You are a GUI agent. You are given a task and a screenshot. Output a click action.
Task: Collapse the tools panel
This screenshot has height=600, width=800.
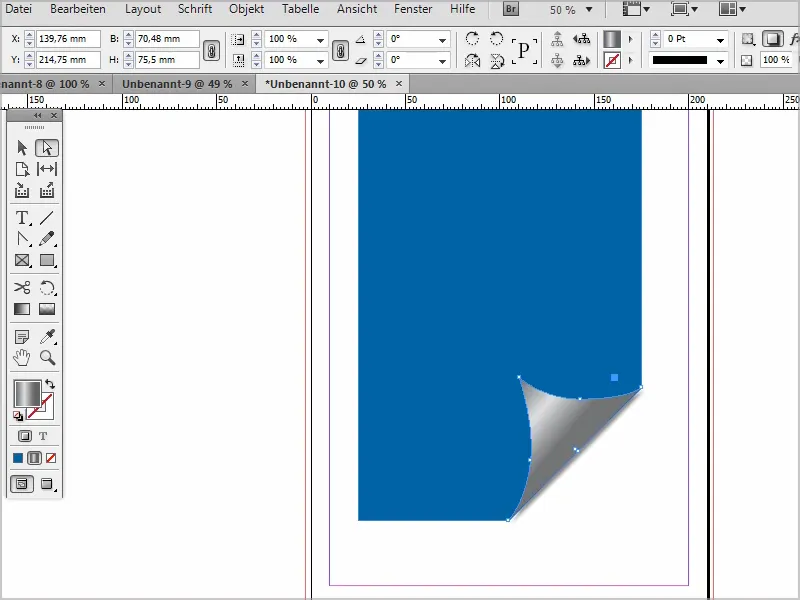click(38, 116)
